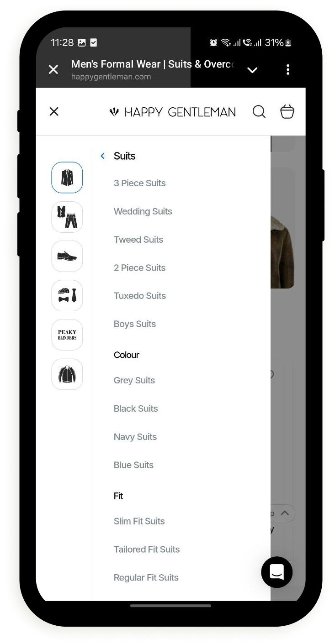The width and height of the screenshot is (335, 644).
Task: Go back using the Suits chevron
Action: pyautogui.click(x=103, y=156)
